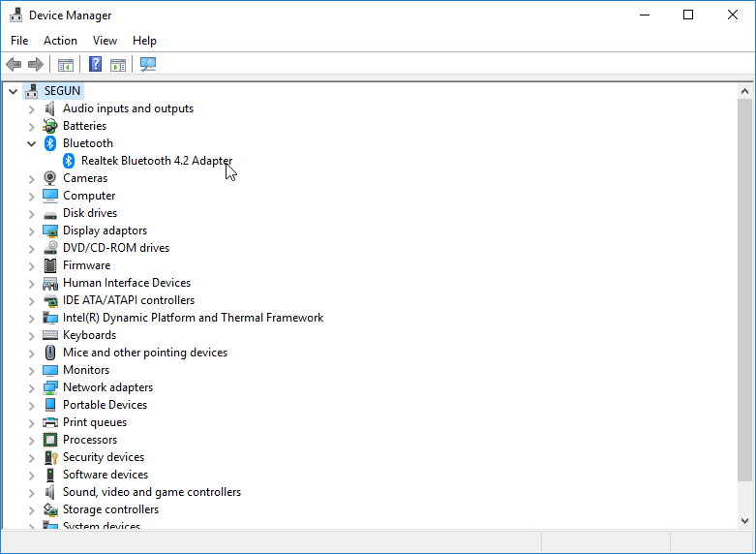Click Scan for hardware changes toolbar icon
Viewport: 756px width, 554px height.
pos(148,64)
